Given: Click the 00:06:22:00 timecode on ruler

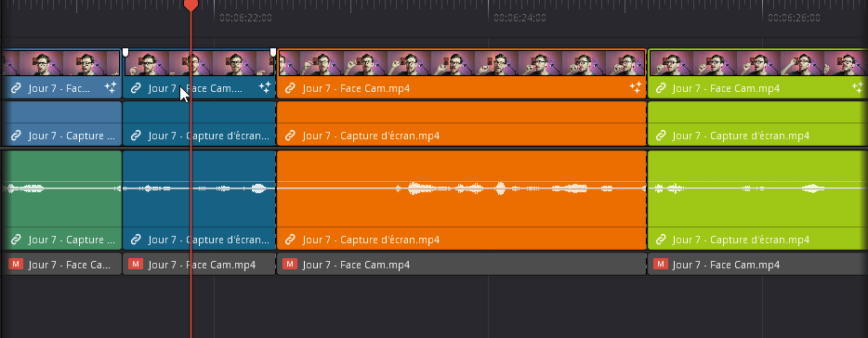Looking at the screenshot, I should 245,18.
